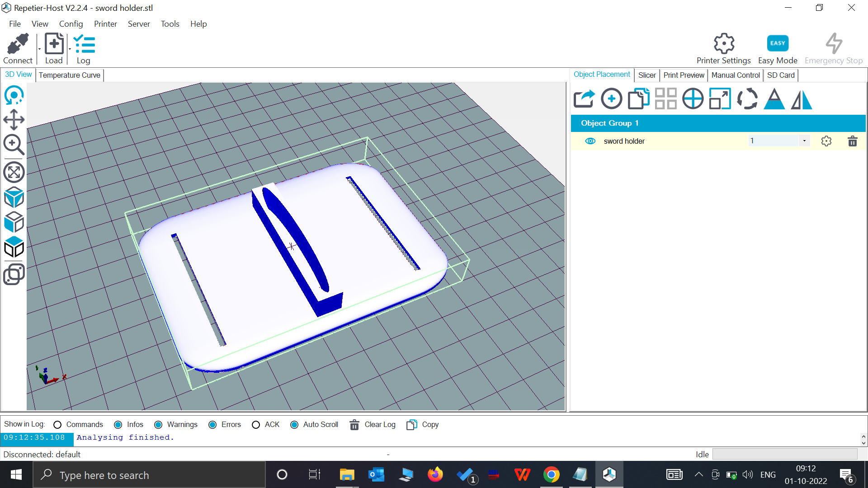Select the rotate view tool

(14, 95)
